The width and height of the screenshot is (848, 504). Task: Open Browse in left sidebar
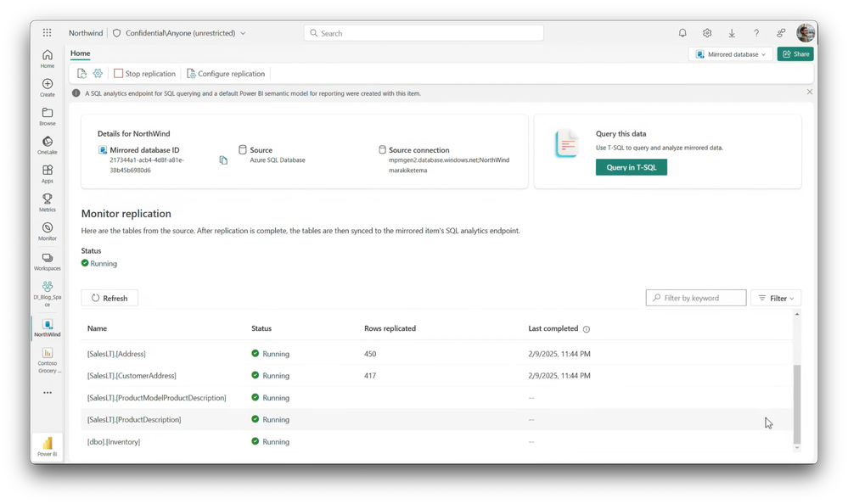pos(48,116)
